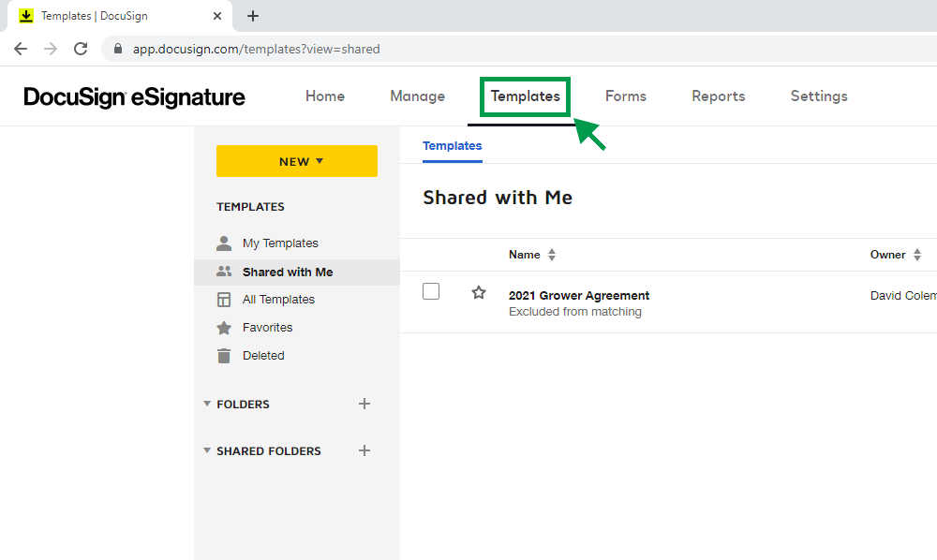Favorite 2021 Grower Agreement with its star
Image resolution: width=937 pixels, height=560 pixels.
pyautogui.click(x=479, y=292)
